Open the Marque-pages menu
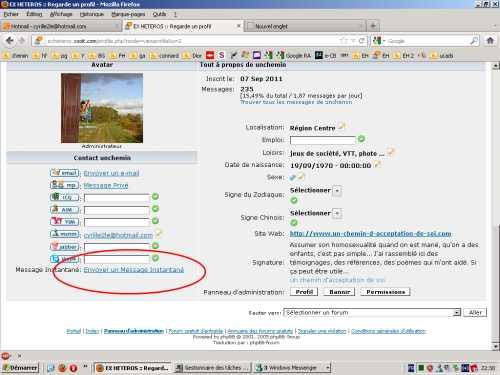This screenshot has height=375, width=500. pyautogui.click(x=128, y=14)
